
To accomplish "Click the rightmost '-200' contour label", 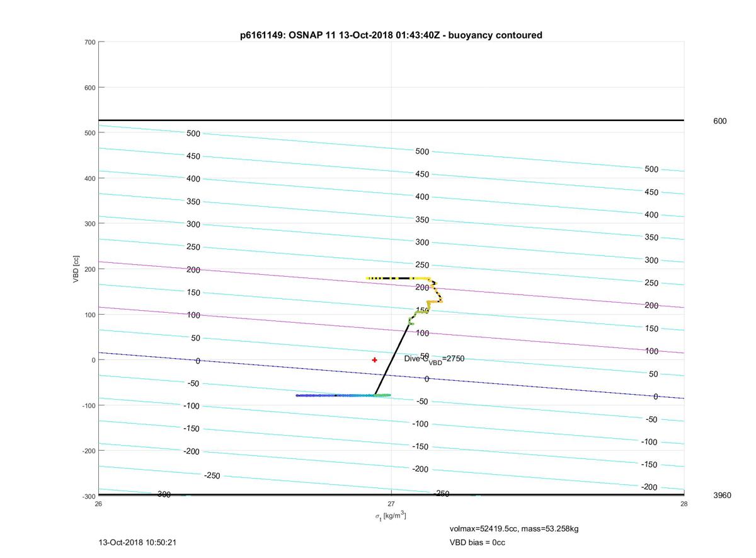I will pos(650,487).
